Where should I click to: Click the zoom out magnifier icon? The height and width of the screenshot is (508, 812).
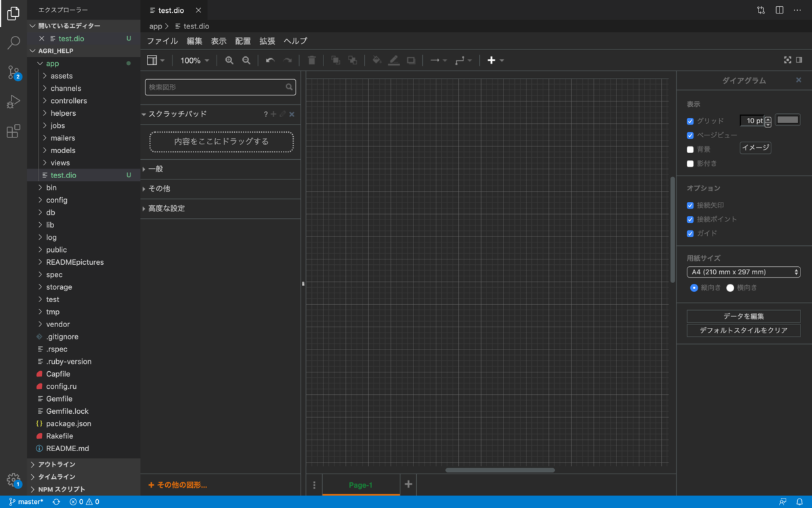(x=246, y=60)
